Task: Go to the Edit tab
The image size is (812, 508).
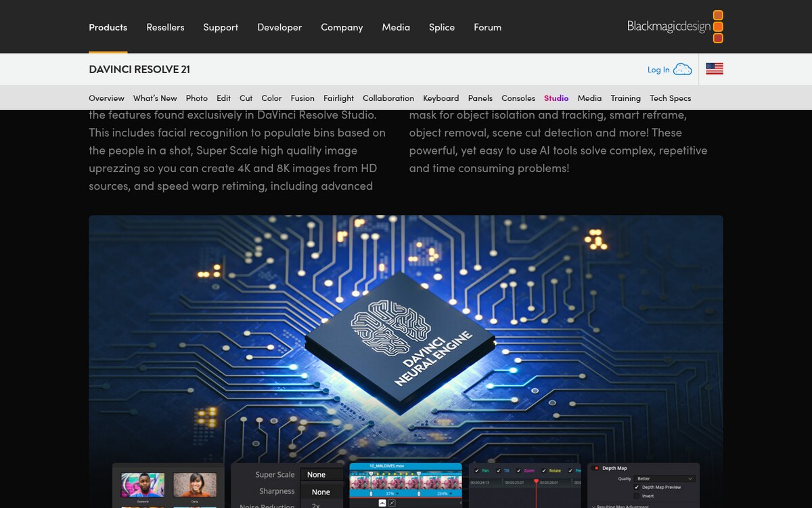Action: coord(223,98)
